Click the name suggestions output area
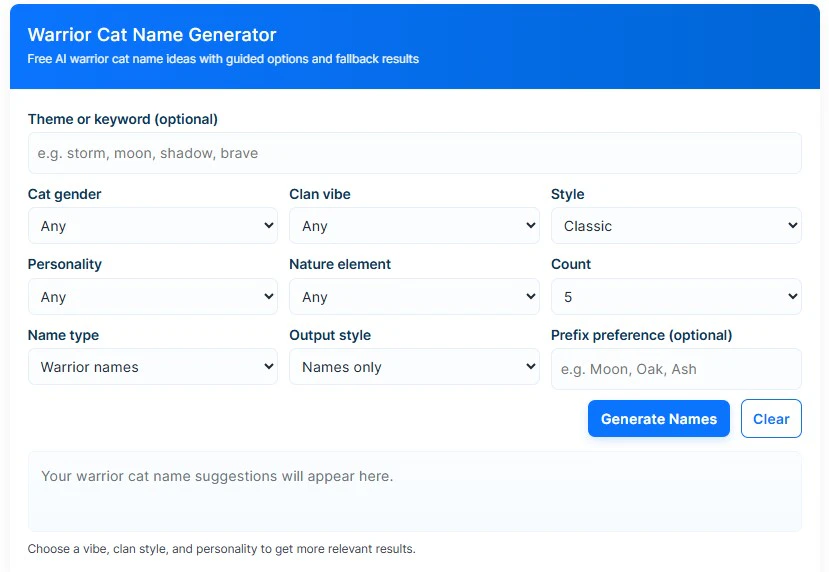This screenshot has width=829, height=572. point(414,491)
